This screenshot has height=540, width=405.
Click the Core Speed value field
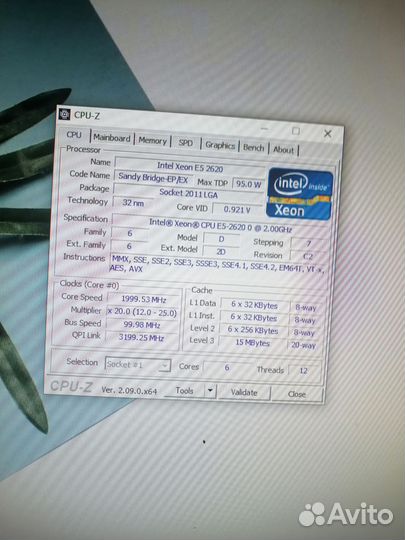pos(144,299)
